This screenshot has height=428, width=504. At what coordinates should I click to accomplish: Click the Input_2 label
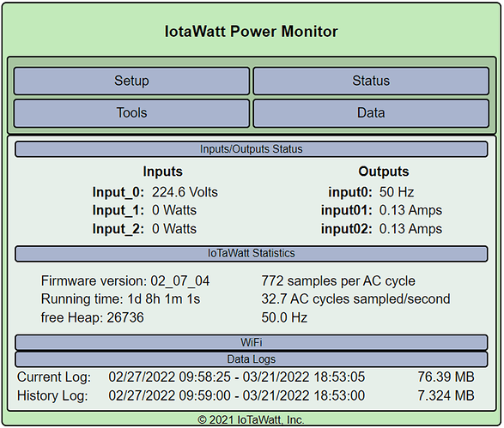118,229
